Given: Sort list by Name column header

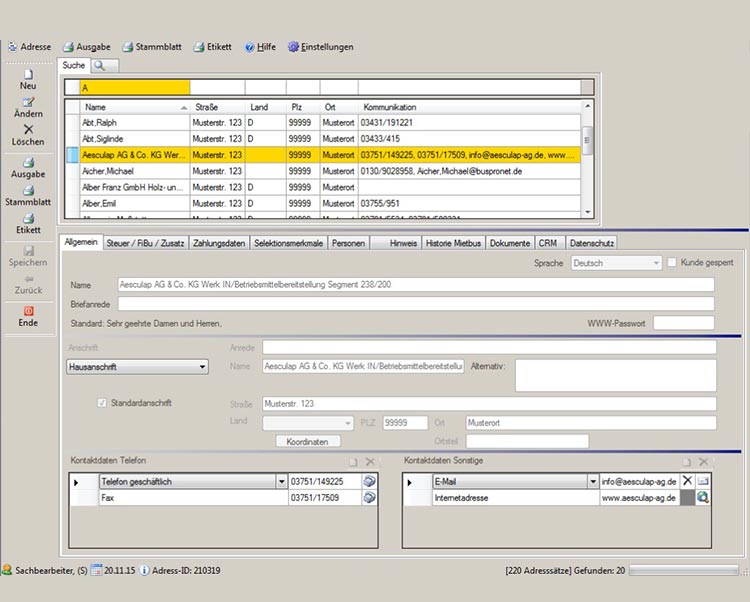Looking at the screenshot, I should click(134, 107).
